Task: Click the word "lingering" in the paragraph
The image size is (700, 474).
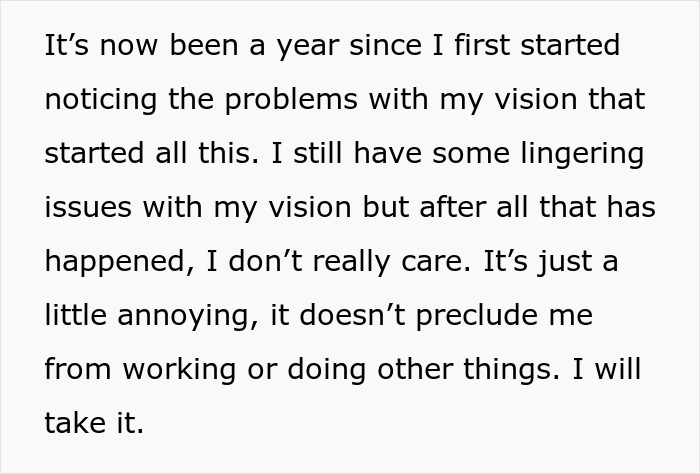Action: click(582, 155)
